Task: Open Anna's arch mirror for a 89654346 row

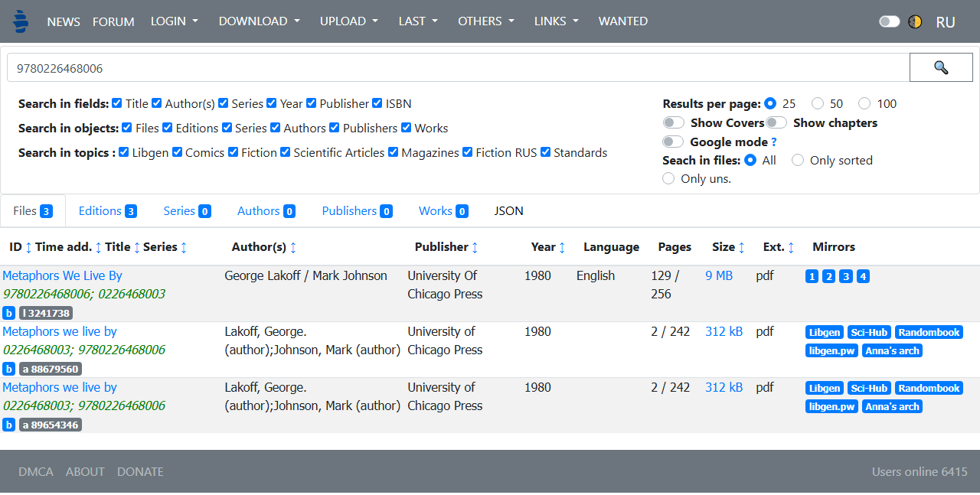Action: tap(892, 406)
